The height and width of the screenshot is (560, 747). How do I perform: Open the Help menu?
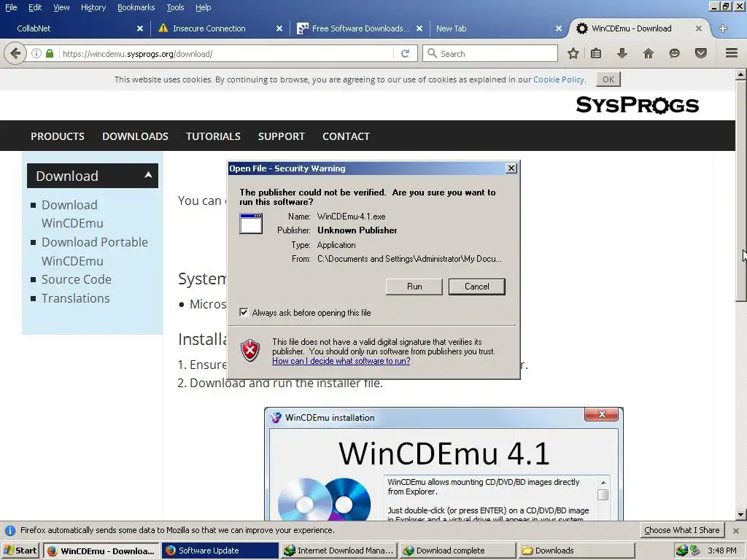(203, 7)
